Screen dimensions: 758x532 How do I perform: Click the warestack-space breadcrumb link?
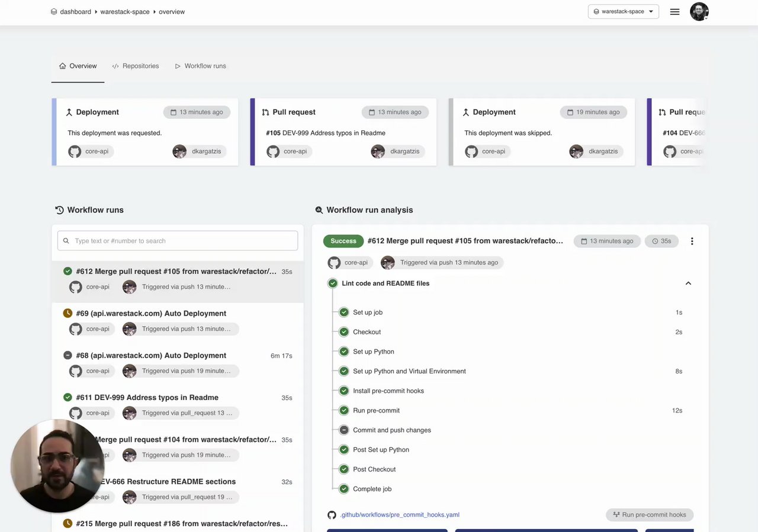click(x=125, y=12)
